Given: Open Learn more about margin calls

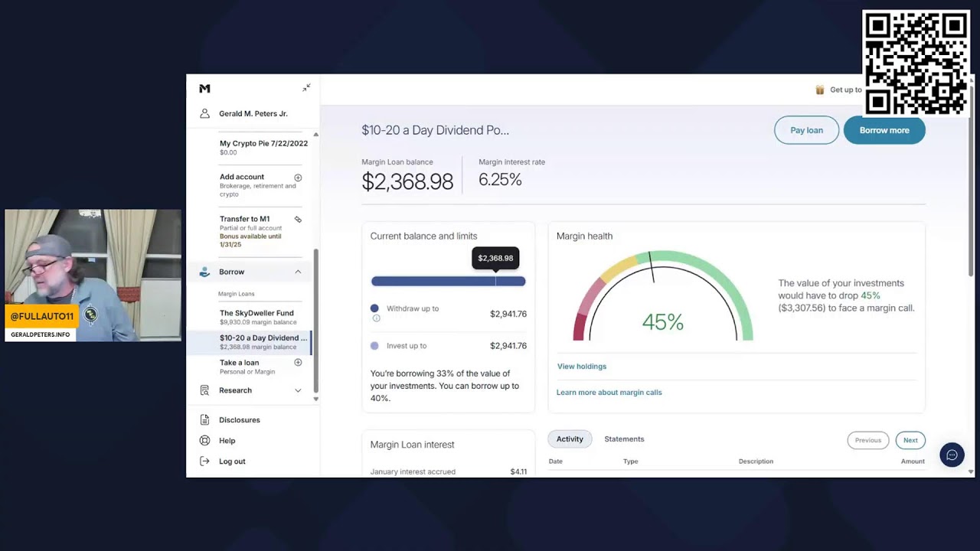Looking at the screenshot, I should click(x=609, y=393).
